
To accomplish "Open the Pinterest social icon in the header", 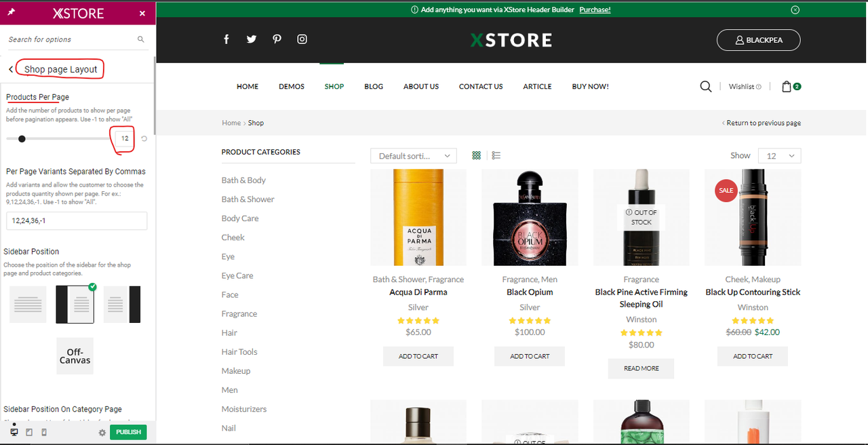I will coord(277,39).
